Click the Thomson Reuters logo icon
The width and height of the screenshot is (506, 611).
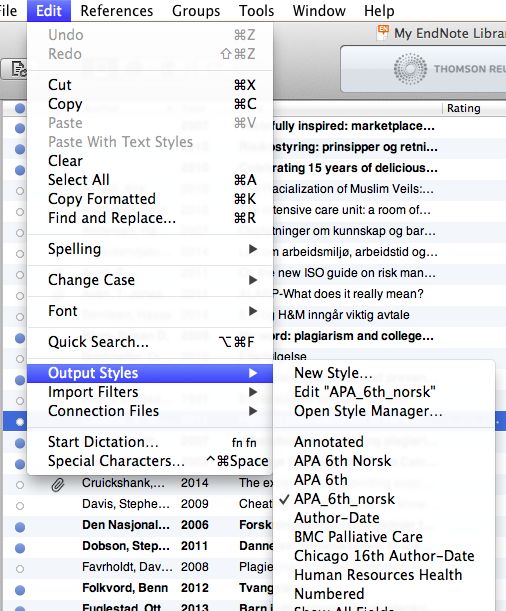[x=410, y=69]
